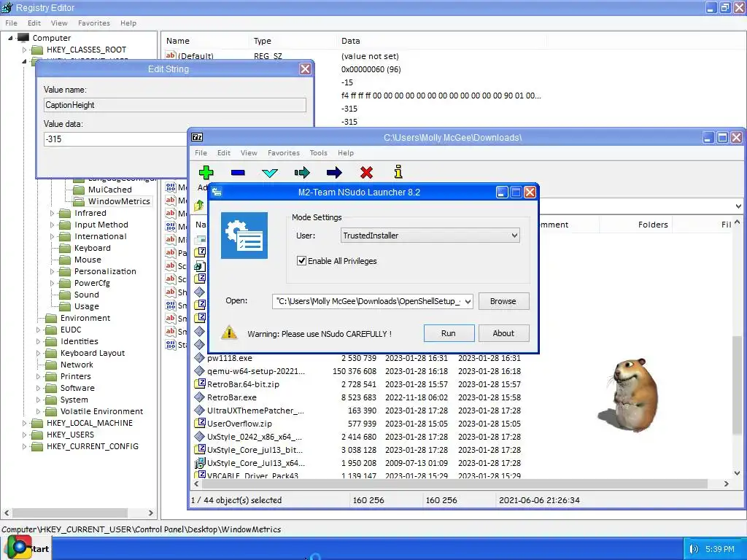Image resolution: width=747 pixels, height=560 pixels.
Task: Open the 7-Zip Tools menu
Action: [x=318, y=153]
